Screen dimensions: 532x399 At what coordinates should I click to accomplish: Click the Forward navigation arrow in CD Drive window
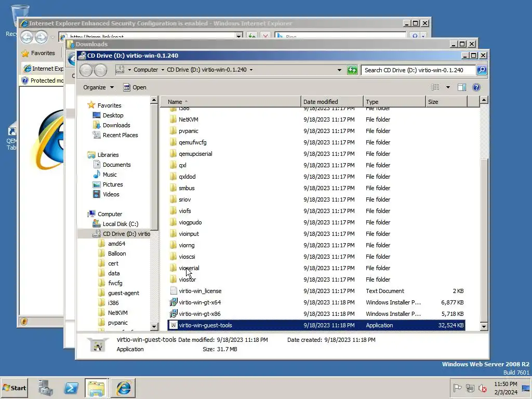tap(100, 70)
